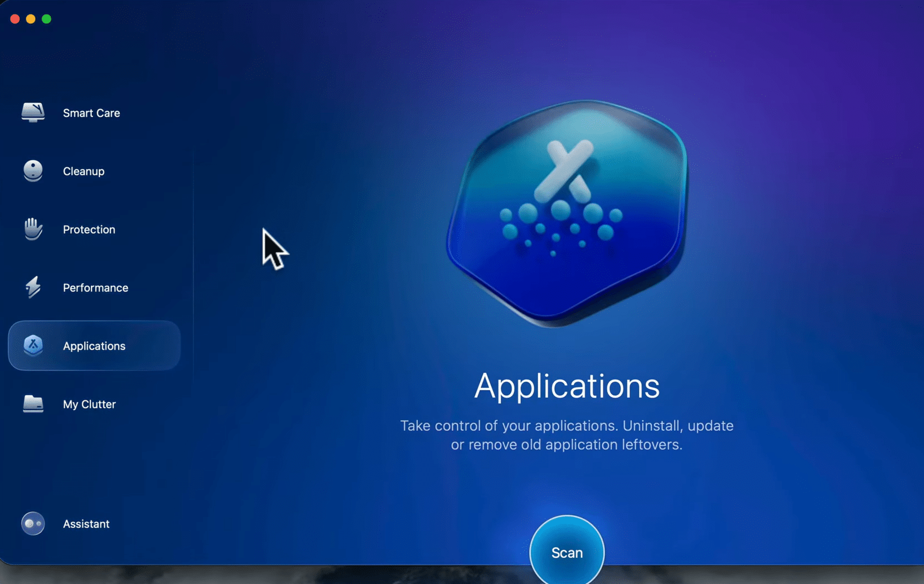Select the Protection hand icon
The image size is (924, 584).
(x=33, y=229)
